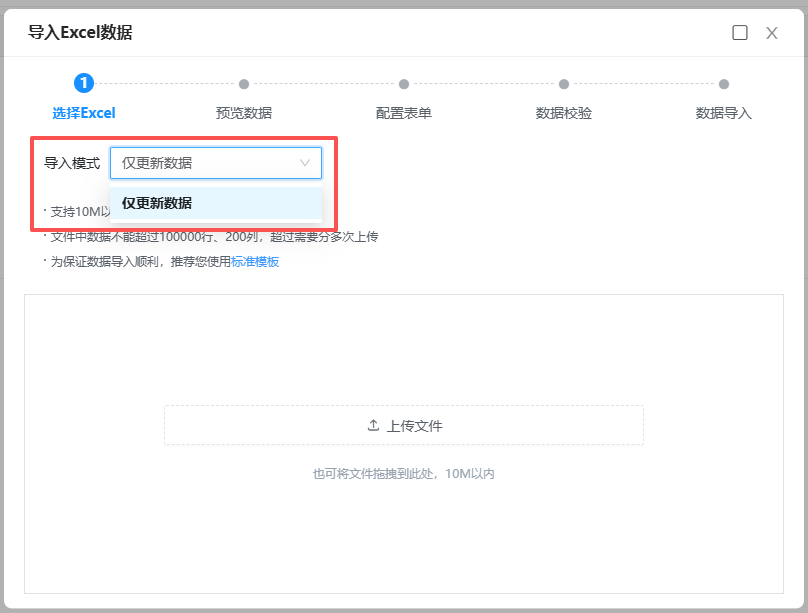Click the 数据导入 step dot

724,84
